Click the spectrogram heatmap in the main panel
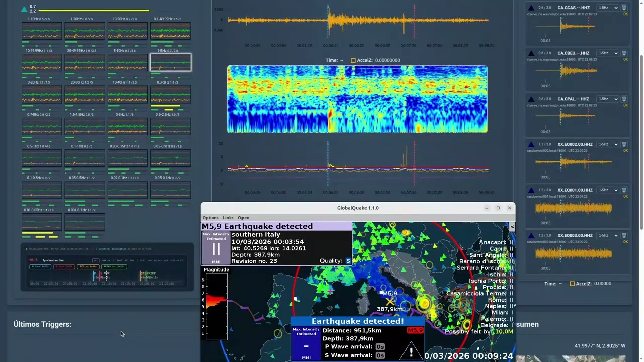Viewport: 644px width, 362px height. coord(357,99)
